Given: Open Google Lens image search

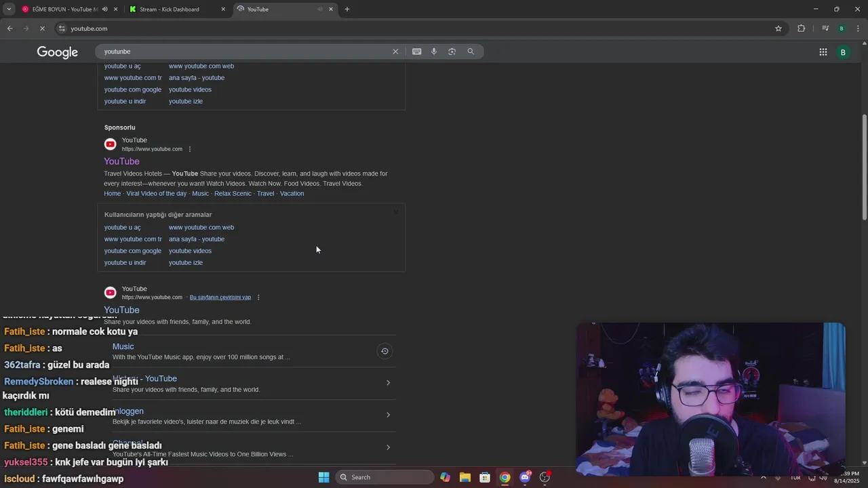Looking at the screenshot, I should (x=452, y=52).
